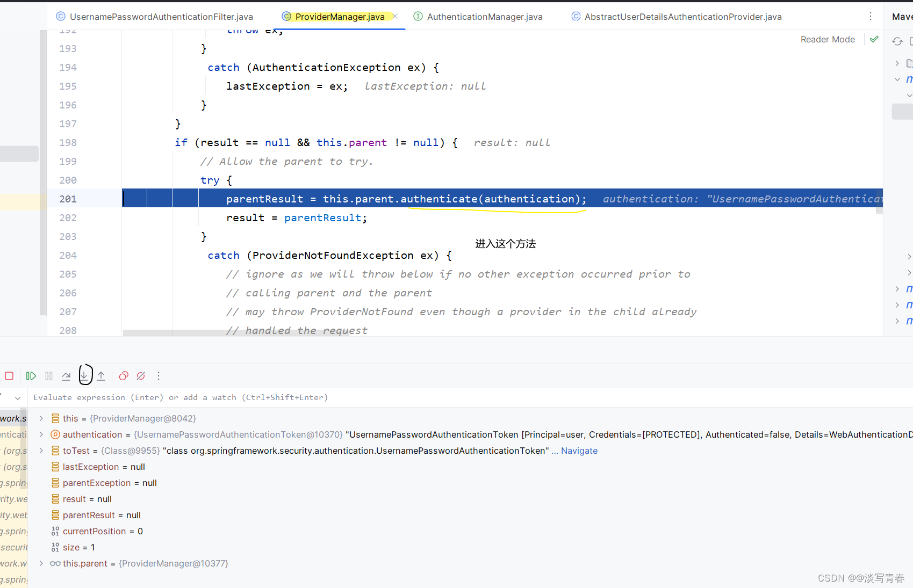Step over the current line
The image size is (913, 588).
pyautogui.click(x=66, y=376)
